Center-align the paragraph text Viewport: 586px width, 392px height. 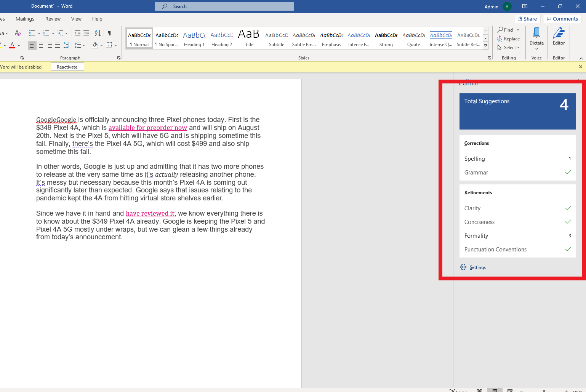point(41,45)
